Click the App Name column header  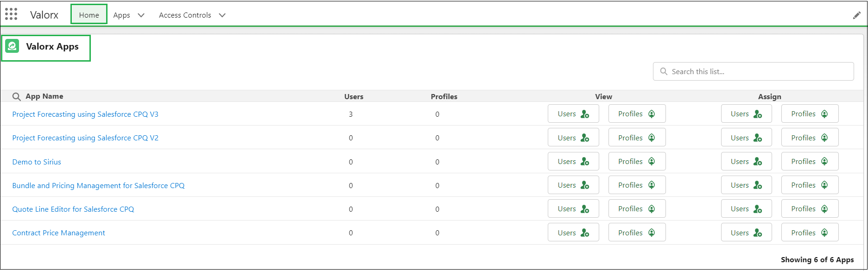tap(44, 96)
